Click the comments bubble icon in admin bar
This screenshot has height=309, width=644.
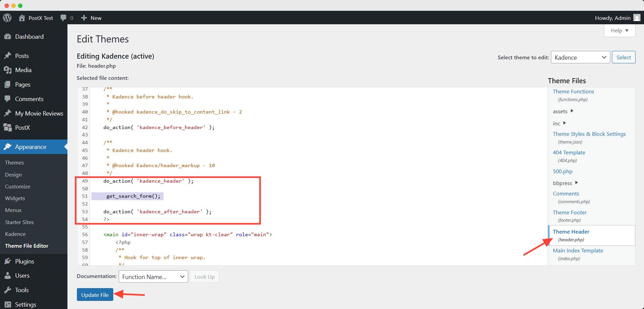pyautogui.click(x=63, y=18)
